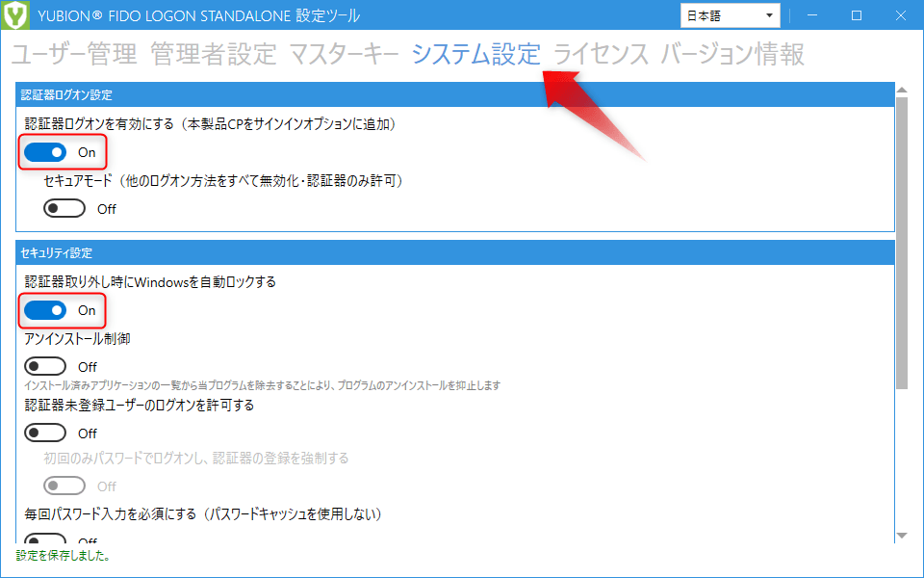Toggle 初回のみパスワードでログオン switch
This screenshot has width=924, height=578.
pyautogui.click(x=64, y=486)
